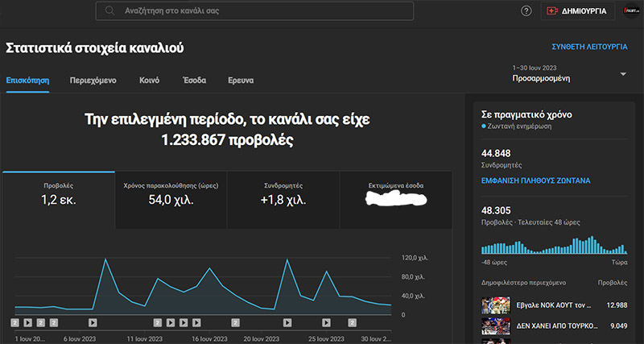This screenshot has height=344, width=644.
Task: Open the ΔΕΝ ΧΑΝΕΙ ΑΠΟ ΤΟΥΡΚΟ video thumbnail
Action: pyautogui.click(x=493, y=326)
